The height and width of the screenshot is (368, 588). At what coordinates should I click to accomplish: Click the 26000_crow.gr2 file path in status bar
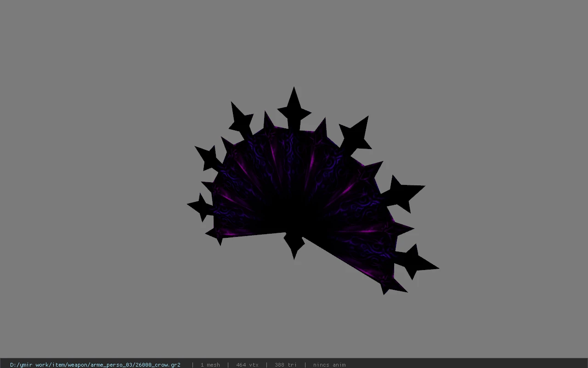[95, 365]
